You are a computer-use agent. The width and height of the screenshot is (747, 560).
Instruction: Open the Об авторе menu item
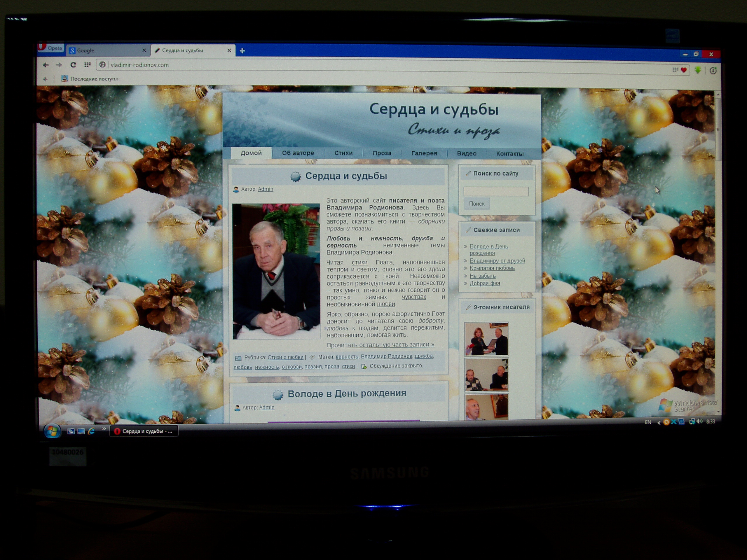[x=298, y=153]
